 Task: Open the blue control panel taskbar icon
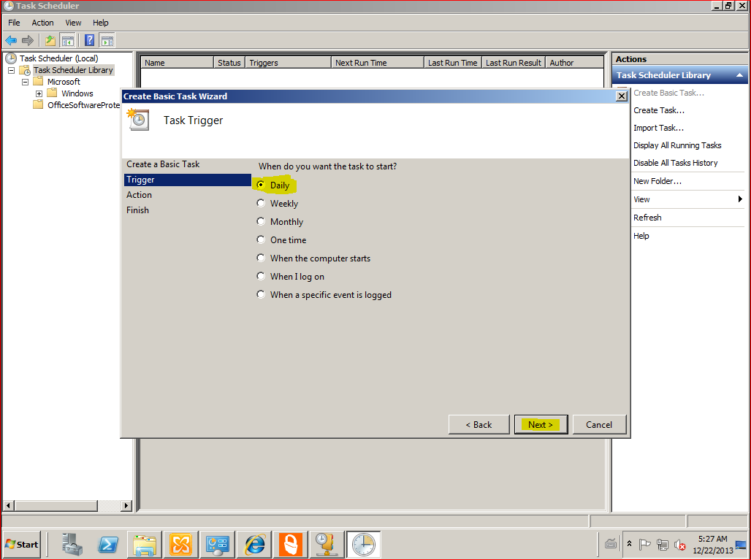click(218, 545)
